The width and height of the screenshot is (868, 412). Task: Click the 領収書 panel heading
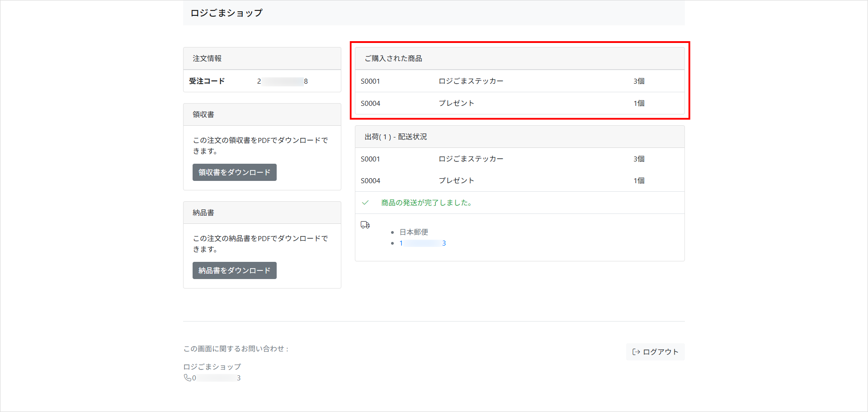pyautogui.click(x=203, y=114)
